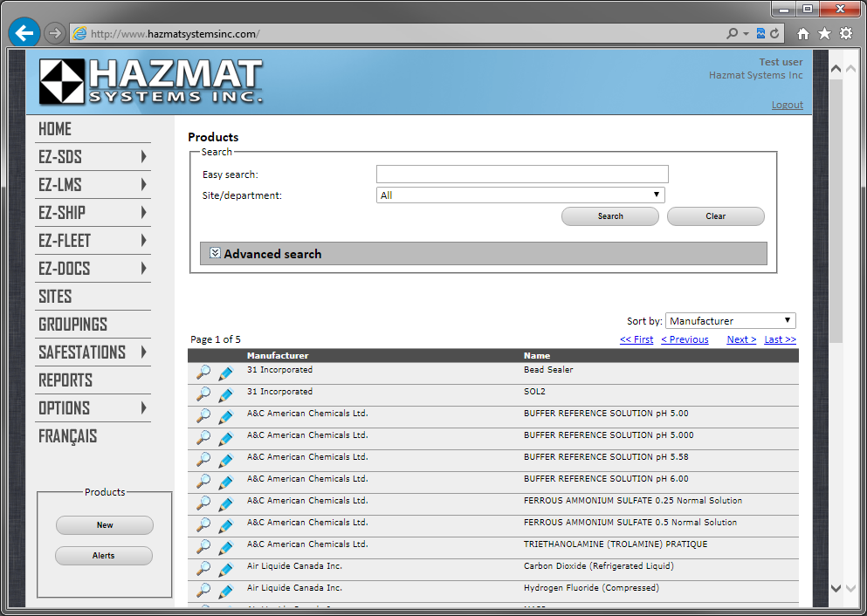Edit BUFFER REFERENCE SOLUTION pH 5.00 pencil
867x616 pixels.
tap(225, 417)
